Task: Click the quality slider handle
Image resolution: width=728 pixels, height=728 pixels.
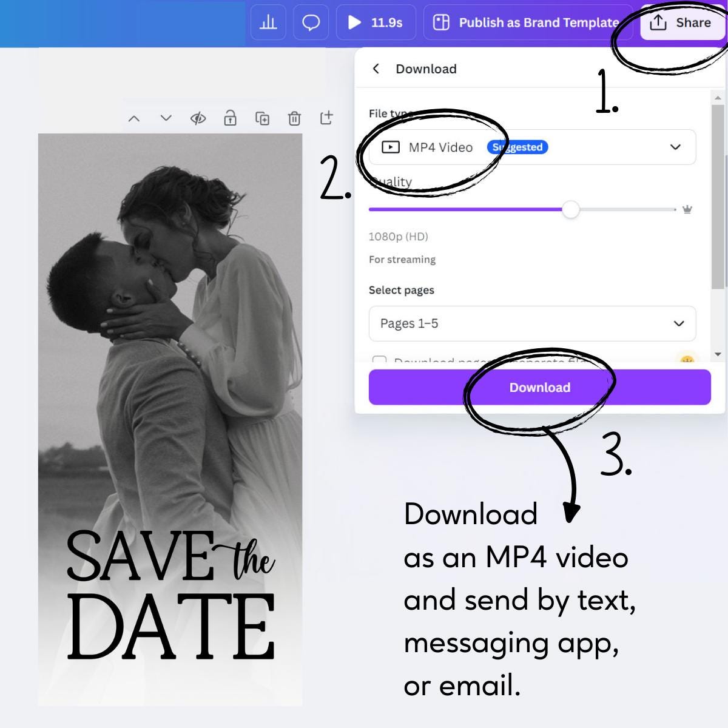Action: coord(571,209)
